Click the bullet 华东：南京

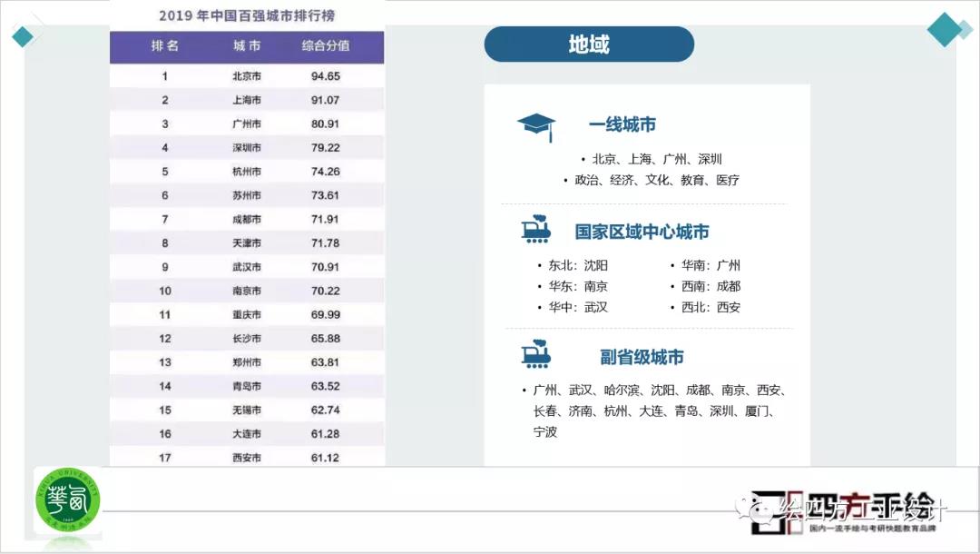click(x=578, y=286)
